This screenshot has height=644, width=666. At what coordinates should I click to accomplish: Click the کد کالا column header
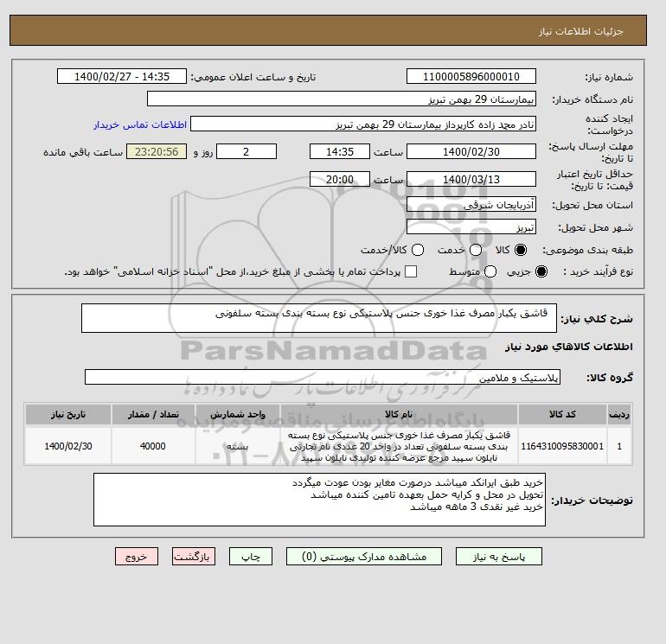[x=562, y=414]
